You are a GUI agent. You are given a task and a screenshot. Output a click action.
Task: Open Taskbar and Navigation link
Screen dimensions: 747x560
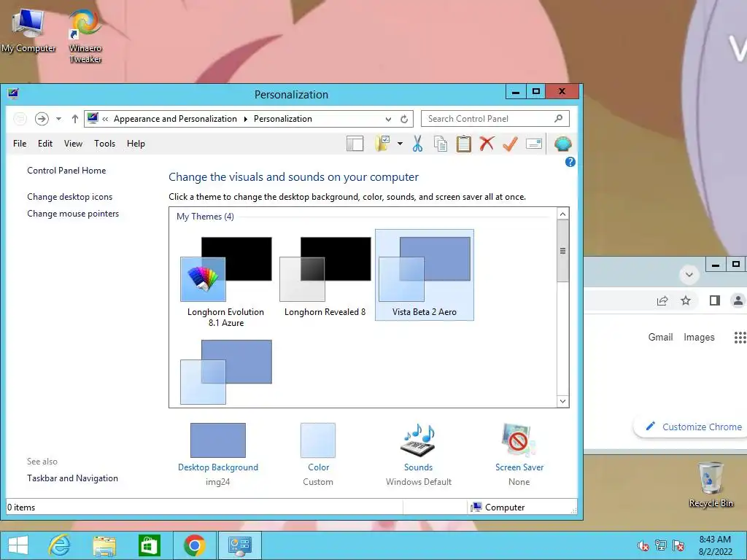click(72, 478)
